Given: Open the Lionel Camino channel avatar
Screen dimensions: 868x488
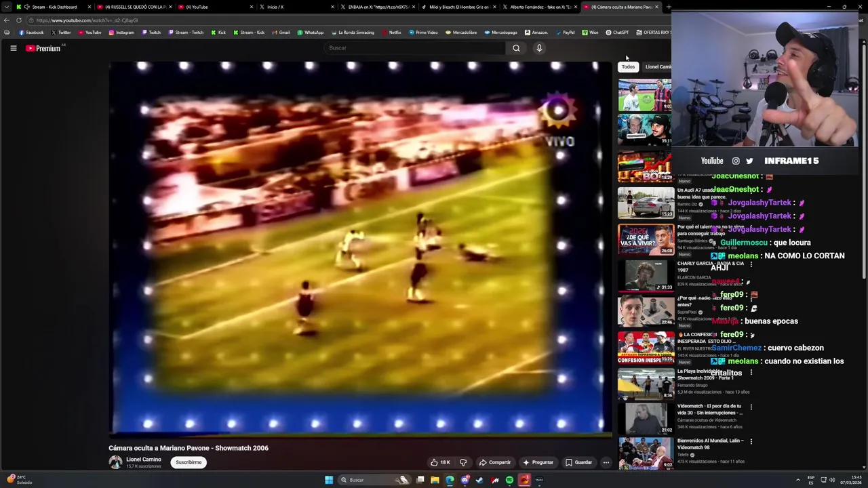Looking at the screenshot, I should (x=115, y=462).
